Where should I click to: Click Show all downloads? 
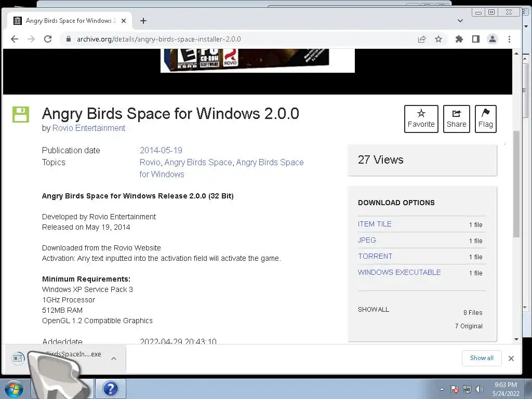[482, 358]
